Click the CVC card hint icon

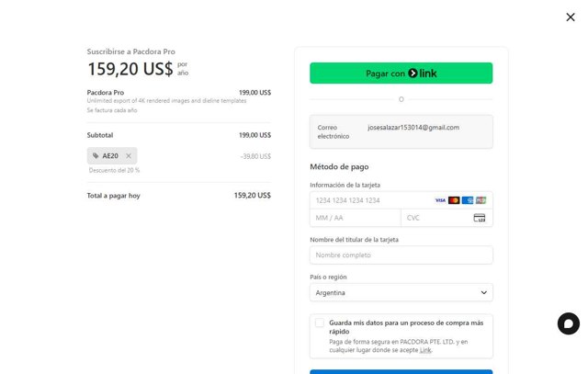(480, 218)
